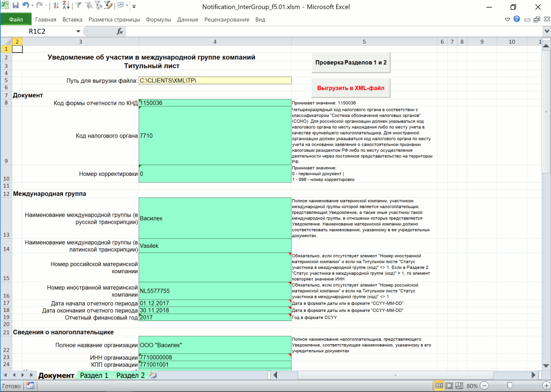Click the 80% zoom level button
The image size is (551, 392).
pyautogui.click(x=472, y=386)
